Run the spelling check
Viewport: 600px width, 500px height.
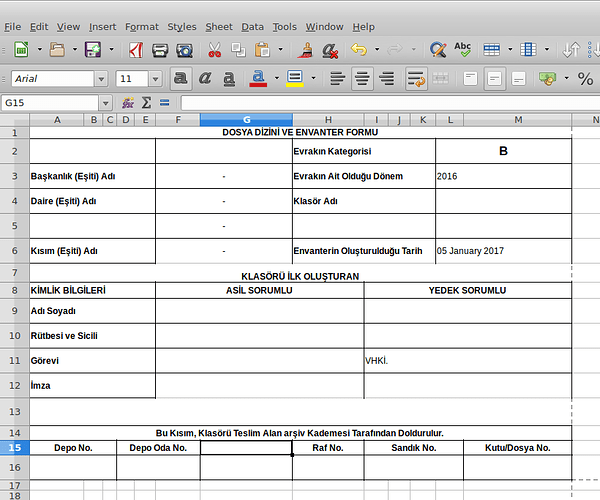(463, 50)
